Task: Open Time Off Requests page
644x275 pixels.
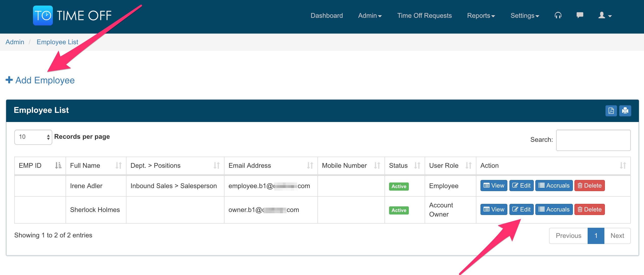Action: [x=424, y=16]
